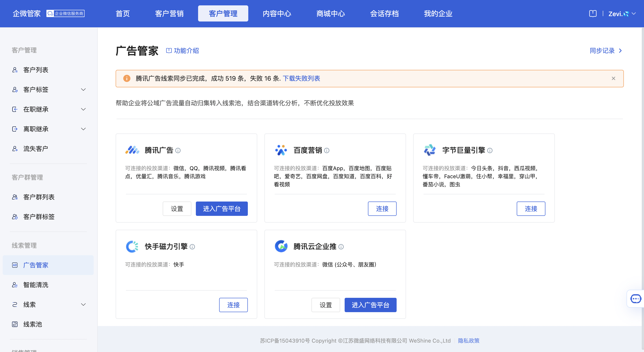Click 设置 button on 腾讯广告 card
Image resolution: width=644 pixels, height=352 pixels.
177,209
